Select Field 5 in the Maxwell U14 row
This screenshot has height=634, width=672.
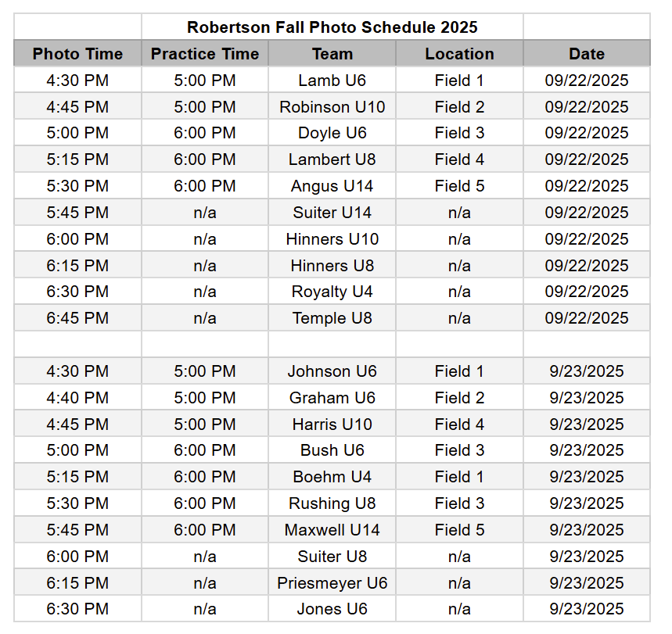(459, 530)
